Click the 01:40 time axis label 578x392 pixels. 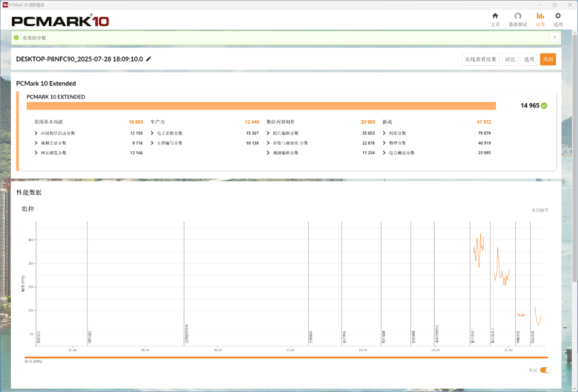[x=72, y=350]
